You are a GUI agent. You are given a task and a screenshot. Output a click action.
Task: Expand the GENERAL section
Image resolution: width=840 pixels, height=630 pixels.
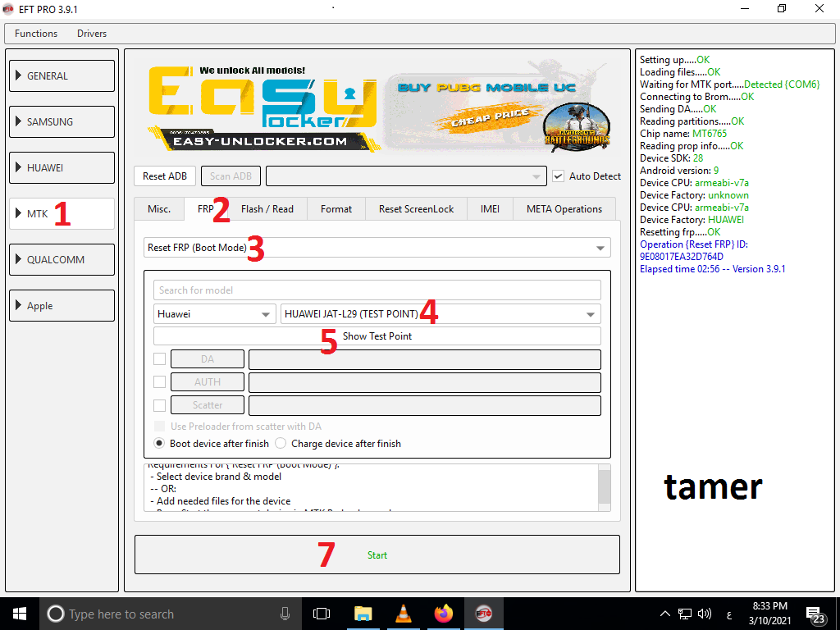tap(62, 76)
